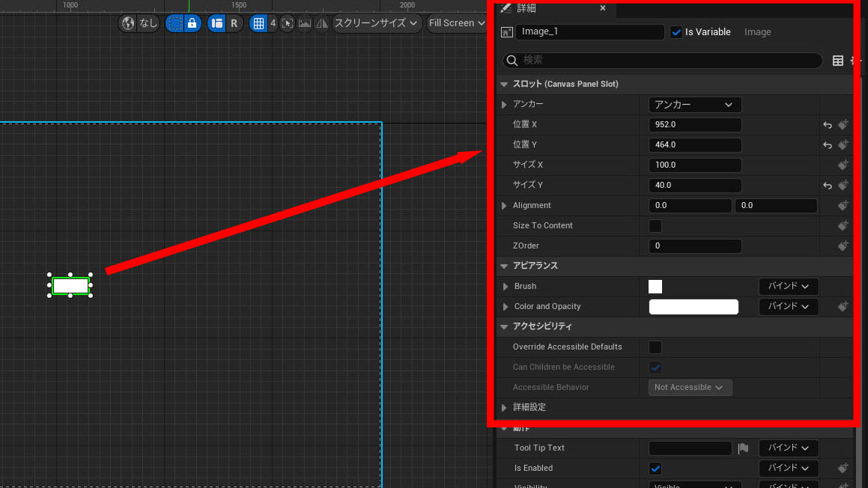Image resolution: width=868 pixels, height=488 pixels.
Task: Check Override Accessible Defaults box
Action: [655, 347]
